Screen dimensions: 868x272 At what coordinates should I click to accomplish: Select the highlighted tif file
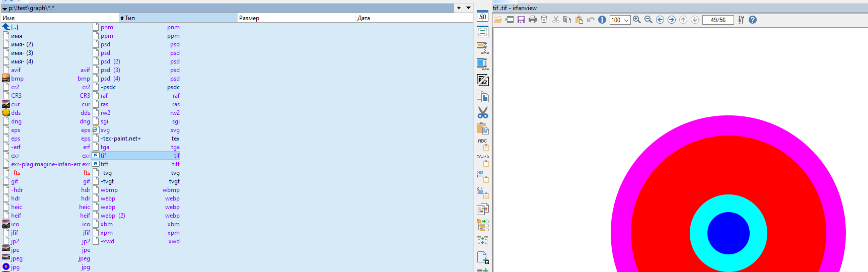(136, 156)
